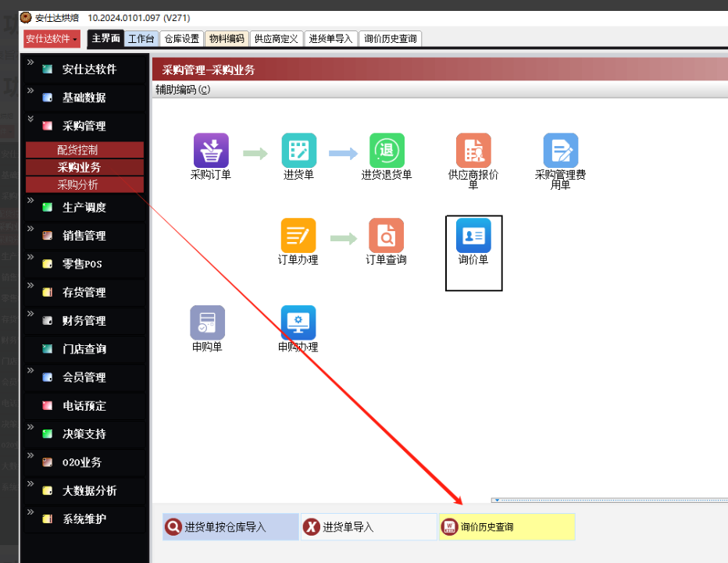The image size is (728, 563).
Task: Click the red X icon on 进货单导入
Action: tap(311, 527)
